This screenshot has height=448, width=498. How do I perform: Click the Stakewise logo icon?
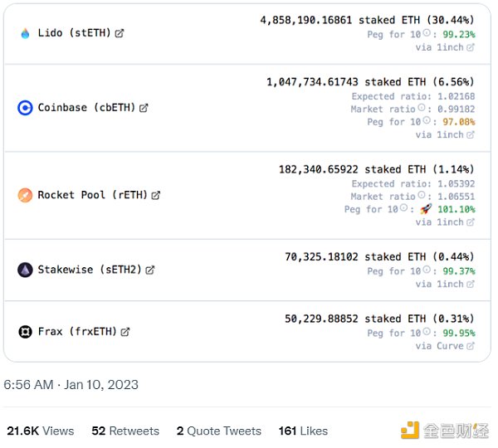[25, 270]
